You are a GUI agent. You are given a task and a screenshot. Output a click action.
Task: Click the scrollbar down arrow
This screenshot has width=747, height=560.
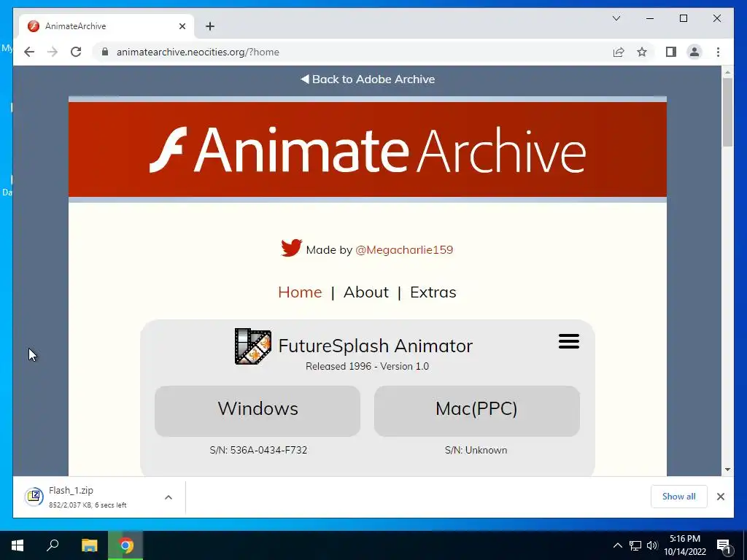[727, 470]
